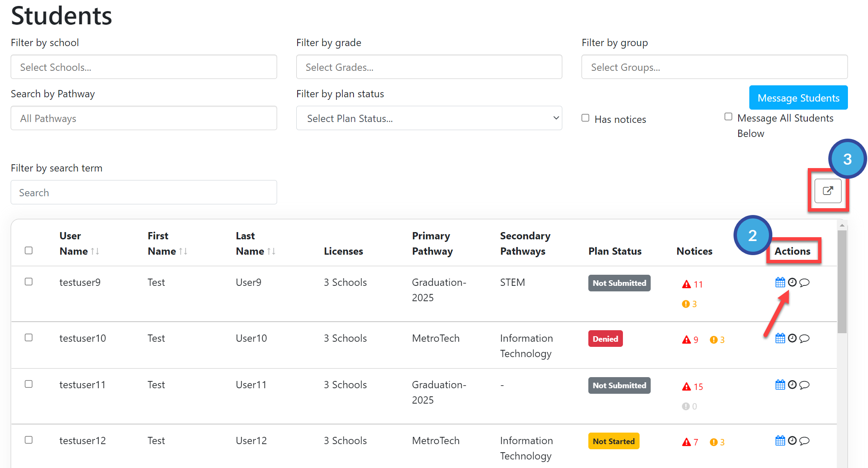This screenshot has height=468, width=868.
Task: Click the scrollbar up arrow
Action: point(842,225)
